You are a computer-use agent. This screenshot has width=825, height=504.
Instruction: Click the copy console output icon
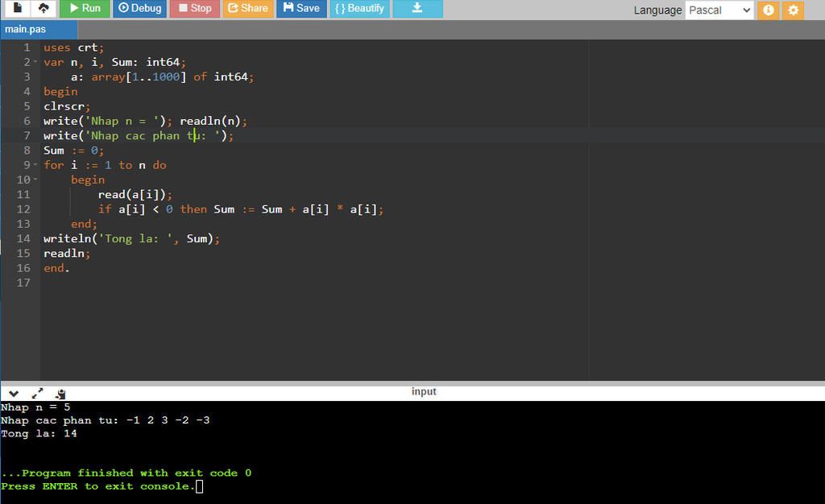pos(60,394)
